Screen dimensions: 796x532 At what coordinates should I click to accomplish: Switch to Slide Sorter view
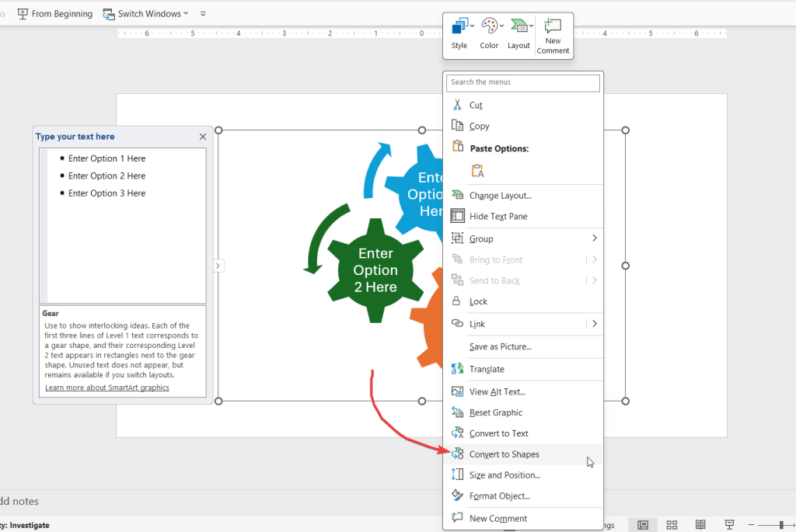click(672, 524)
